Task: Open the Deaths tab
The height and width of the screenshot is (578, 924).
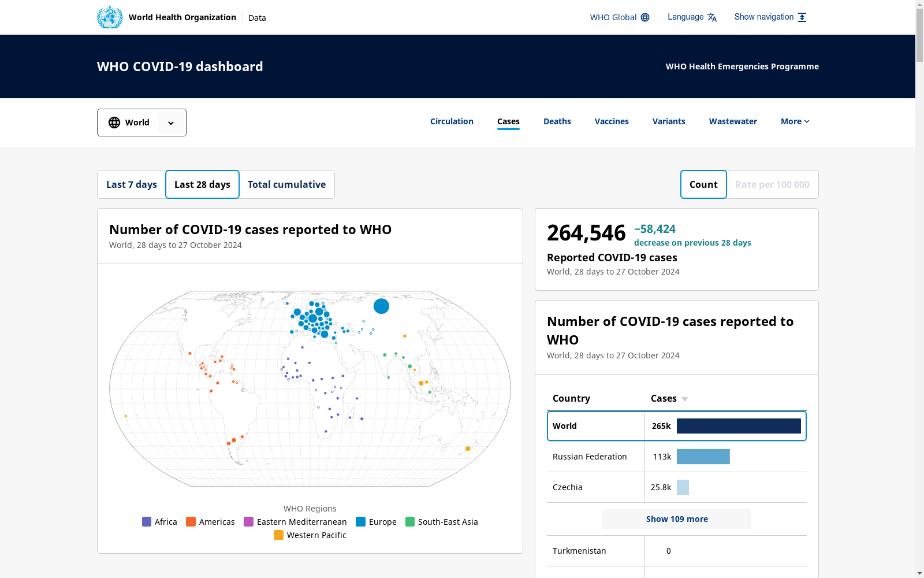Action: pos(557,121)
